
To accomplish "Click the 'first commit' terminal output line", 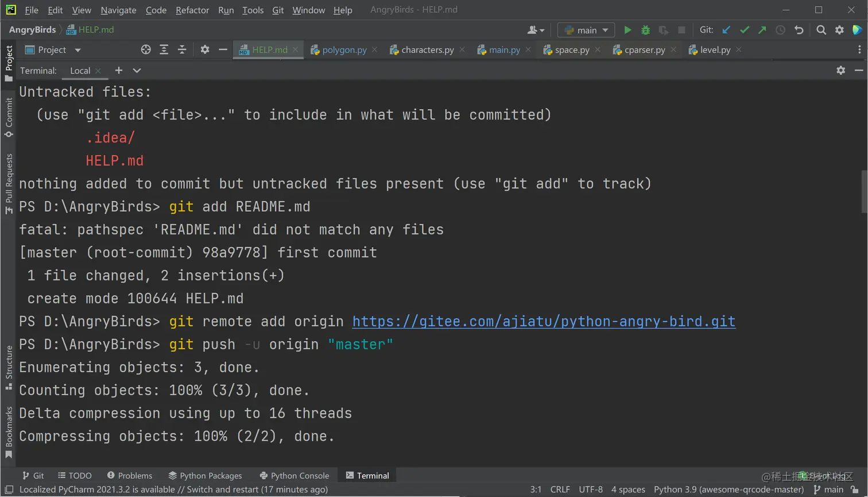I will click(198, 253).
